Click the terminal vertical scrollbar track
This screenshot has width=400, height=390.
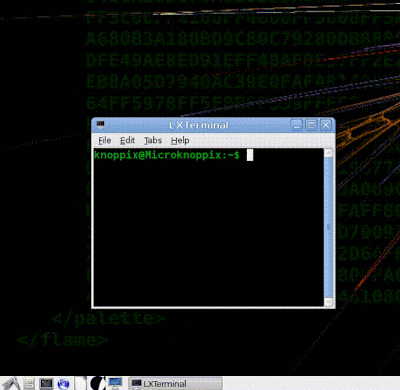[x=328, y=227]
